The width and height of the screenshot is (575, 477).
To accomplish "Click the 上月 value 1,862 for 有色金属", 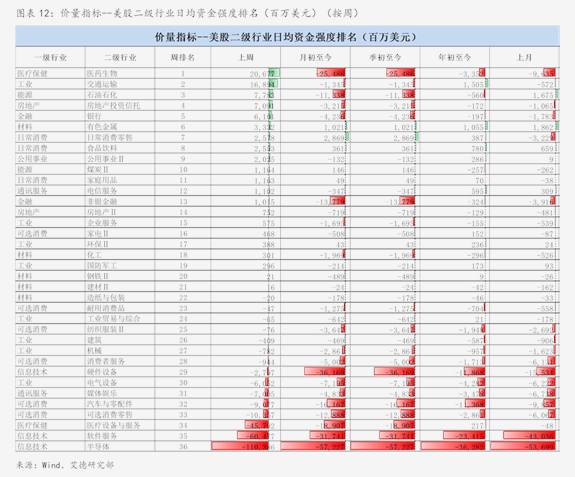I will pyautogui.click(x=543, y=127).
